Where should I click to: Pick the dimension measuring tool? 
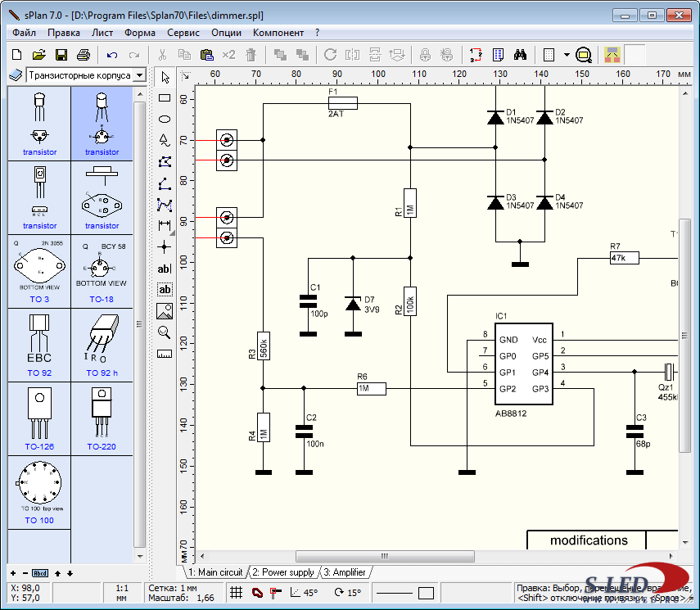coord(165,225)
